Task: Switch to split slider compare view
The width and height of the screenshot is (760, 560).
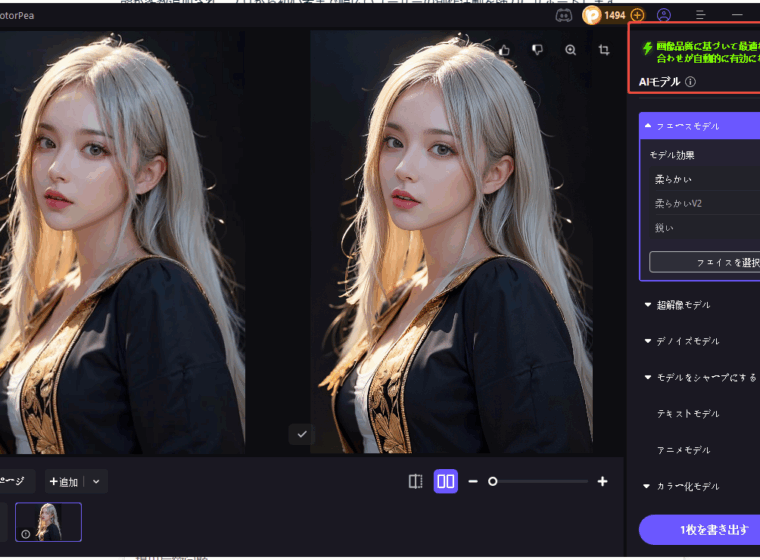Action: [x=415, y=481]
